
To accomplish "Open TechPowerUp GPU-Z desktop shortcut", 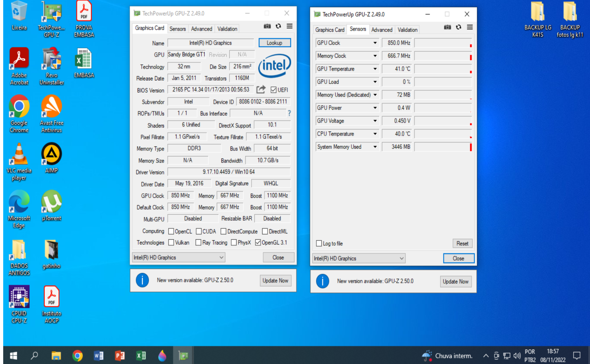I will [51, 19].
